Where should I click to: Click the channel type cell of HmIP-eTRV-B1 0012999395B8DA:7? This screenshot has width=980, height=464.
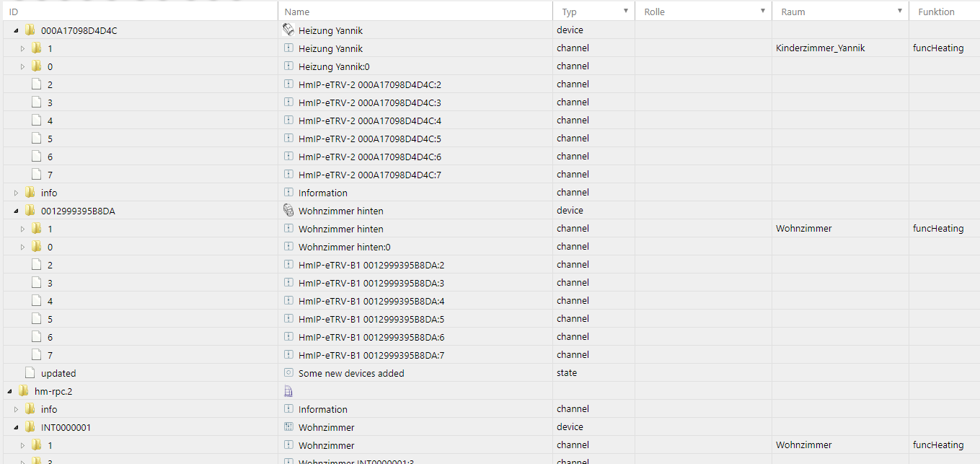[593, 355]
